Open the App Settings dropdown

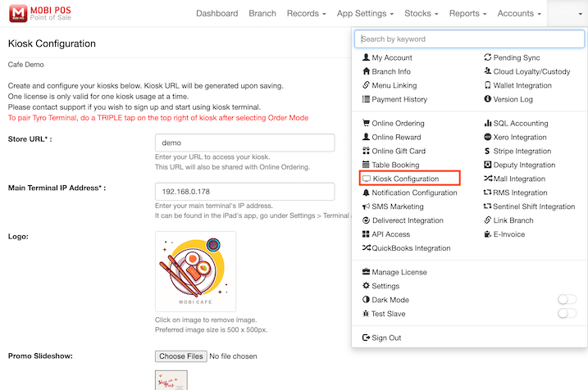pos(365,14)
